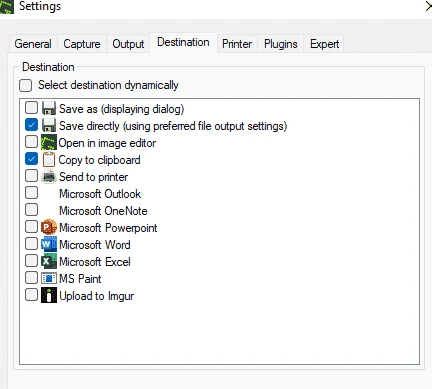Open the Expert tab
This screenshot has height=389, width=432.
click(x=324, y=44)
